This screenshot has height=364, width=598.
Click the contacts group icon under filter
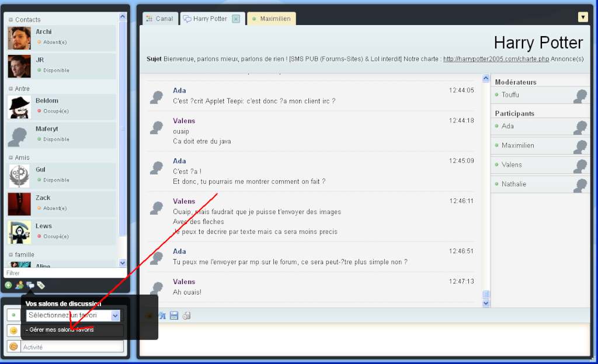19,285
